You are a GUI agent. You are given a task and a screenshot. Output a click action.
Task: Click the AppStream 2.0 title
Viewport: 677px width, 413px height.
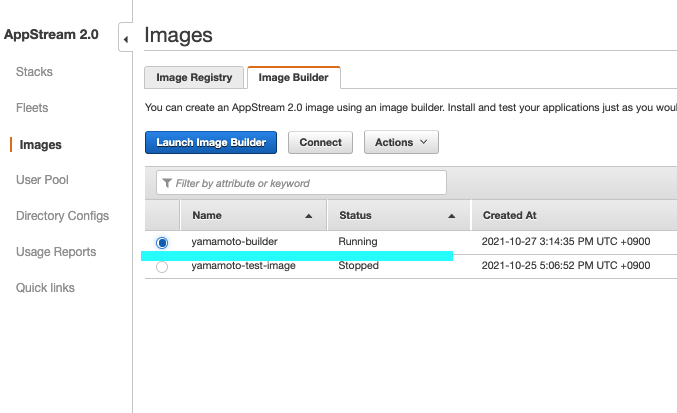[51, 35]
